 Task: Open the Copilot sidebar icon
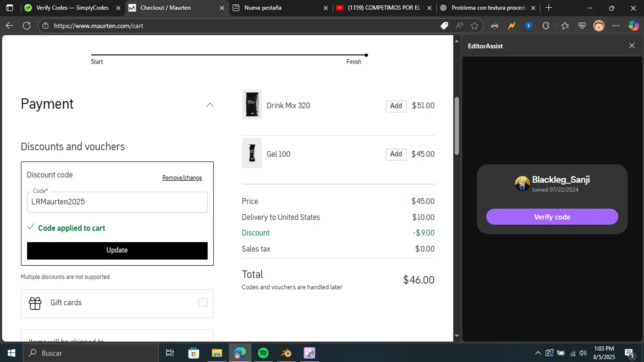click(634, 26)
